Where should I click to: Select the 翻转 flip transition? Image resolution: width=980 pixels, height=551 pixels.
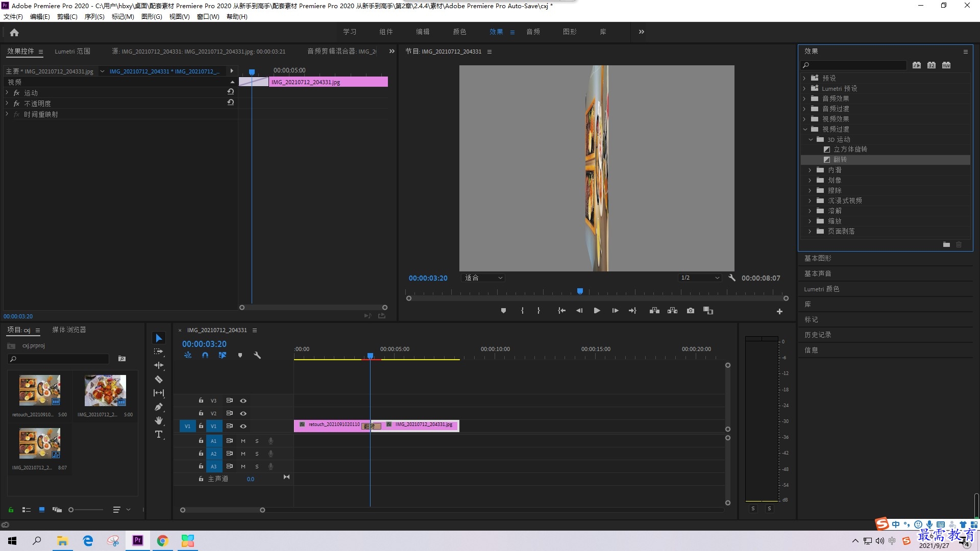tap(840, 160)
